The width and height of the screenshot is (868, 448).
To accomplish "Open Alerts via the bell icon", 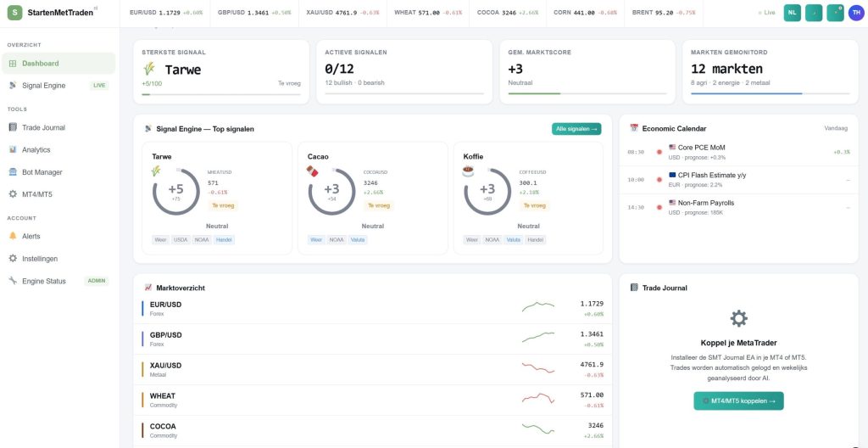I will coord(13,236).
